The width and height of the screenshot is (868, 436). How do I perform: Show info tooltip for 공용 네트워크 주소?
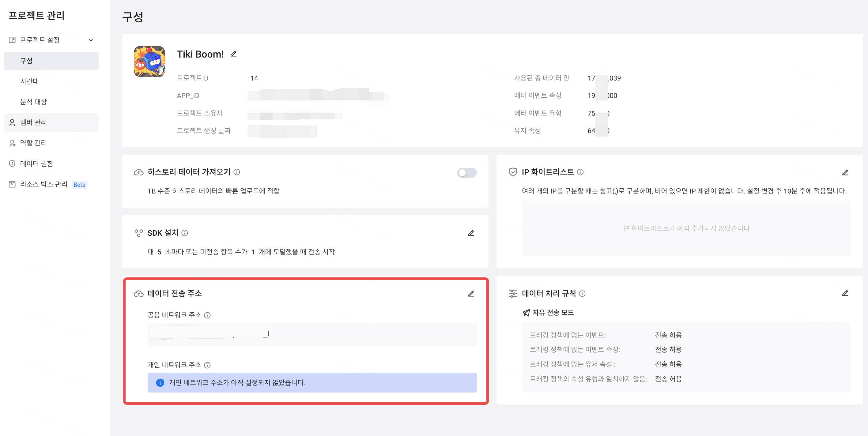(x=207, y=315)
